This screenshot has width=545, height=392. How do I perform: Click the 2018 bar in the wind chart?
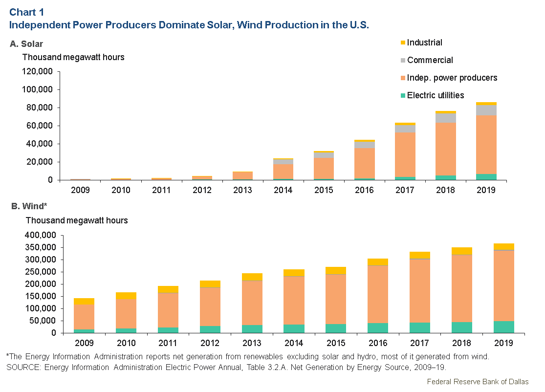click(x=462, y=290)
